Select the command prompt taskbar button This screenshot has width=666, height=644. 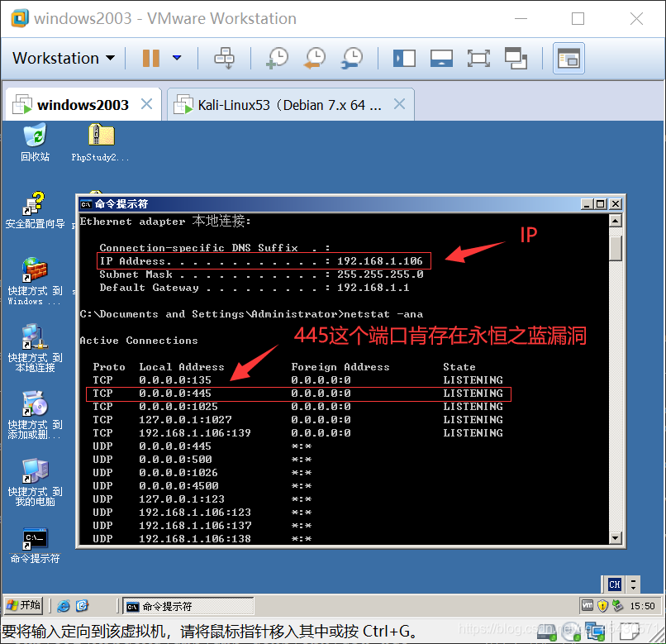(188, 606)
